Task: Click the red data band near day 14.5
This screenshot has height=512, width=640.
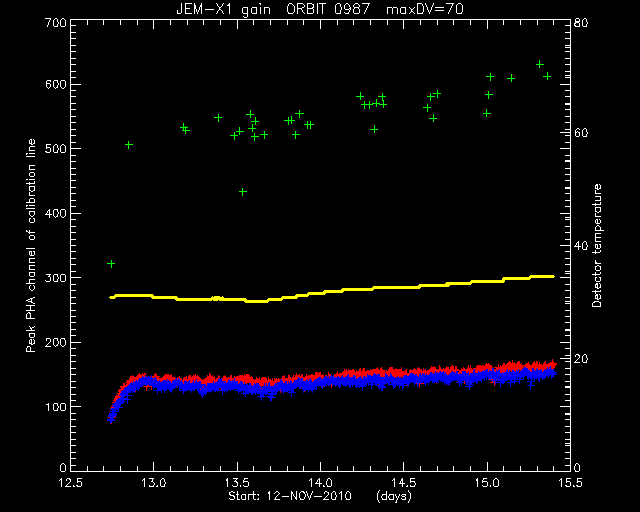Action: 404,372
